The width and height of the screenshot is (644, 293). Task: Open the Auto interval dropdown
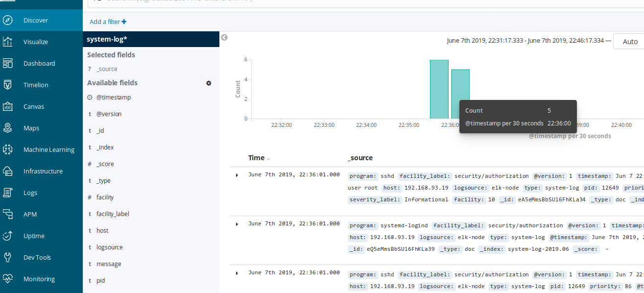click(629, 42)
